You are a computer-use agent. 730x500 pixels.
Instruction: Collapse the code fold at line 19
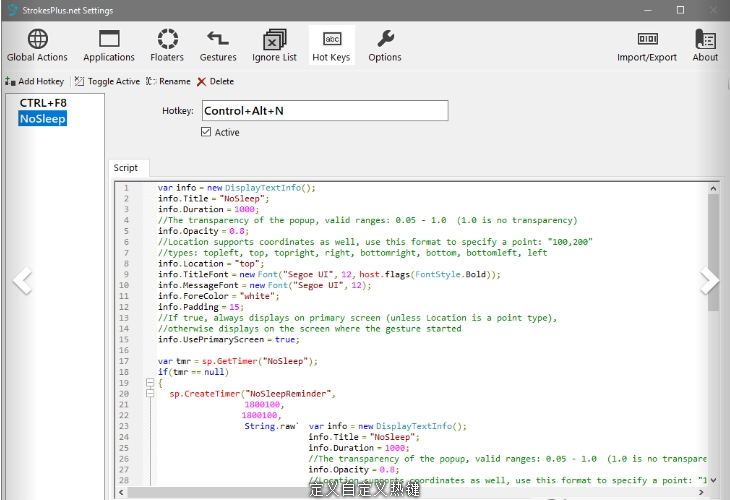pyautogui.click(x=150, y=383)
